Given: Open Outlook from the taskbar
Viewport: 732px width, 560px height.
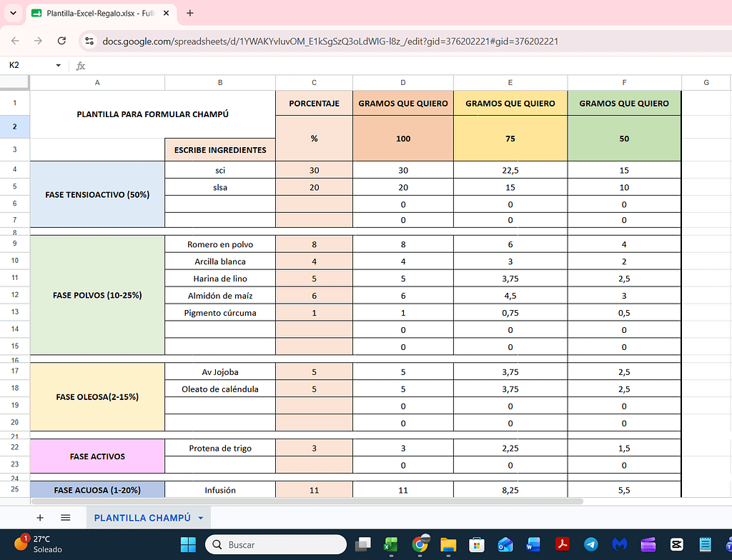Looking at the screenshot, I should [x=505, y=544].
